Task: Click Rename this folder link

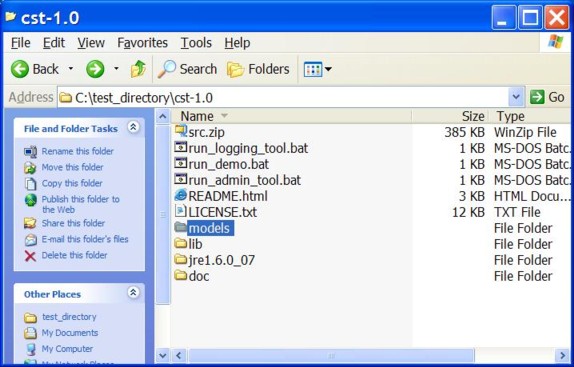Action: tap(78, 151)
